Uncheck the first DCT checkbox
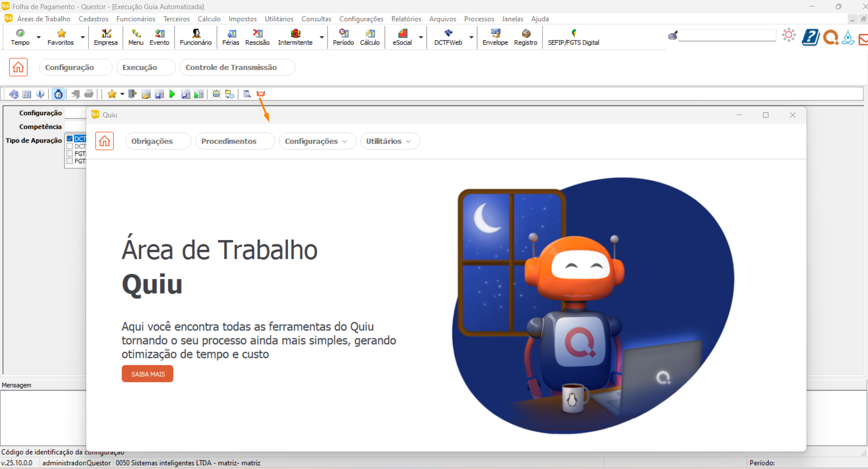The height and width of the screenshot is (469, 868). [70, 138]
